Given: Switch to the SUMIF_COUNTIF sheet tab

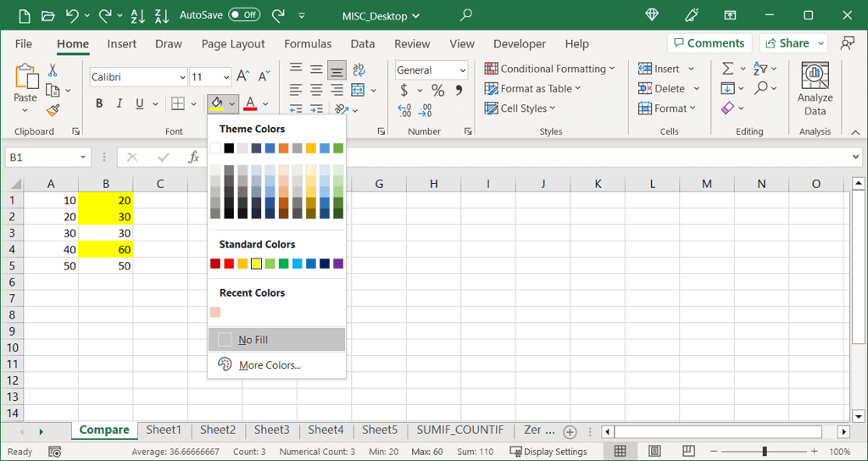Looking at the screenshot, I should (459, 430).
